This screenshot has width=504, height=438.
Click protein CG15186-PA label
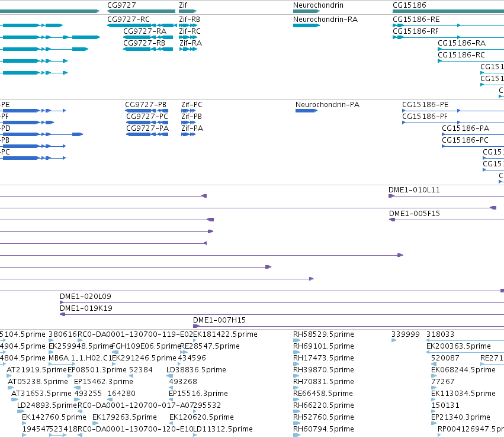(466, 128)
